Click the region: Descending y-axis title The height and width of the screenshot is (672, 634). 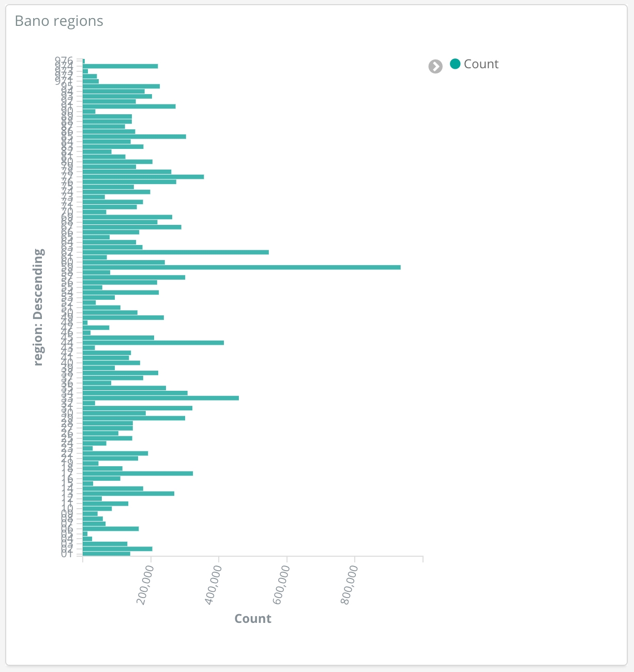39,307
